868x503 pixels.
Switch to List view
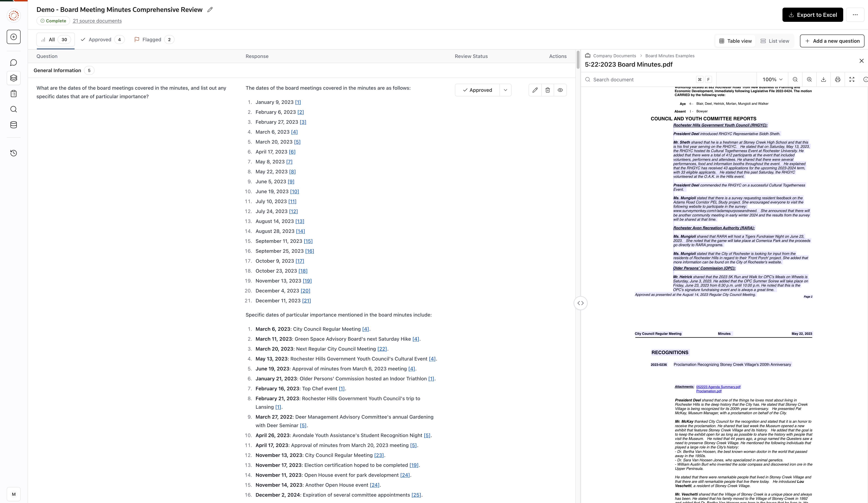tap(775, 41)
